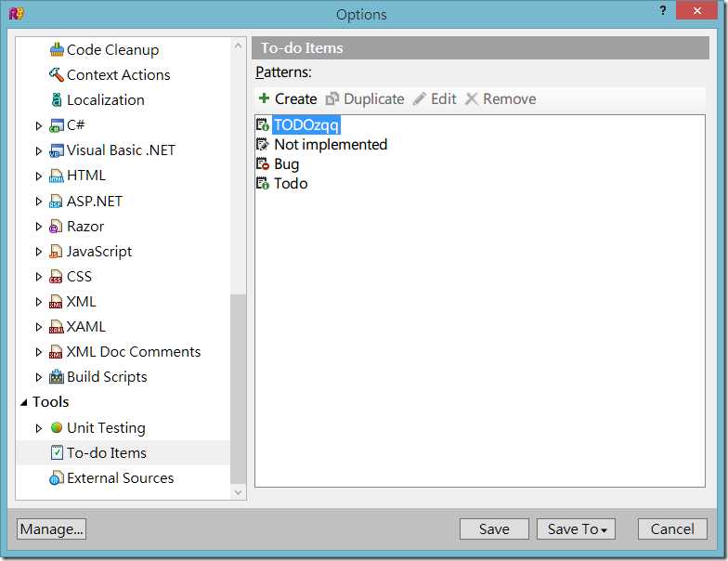Open the Code Cleanup settings page
The image size is (728, 561).
click(x=113, y=50)
